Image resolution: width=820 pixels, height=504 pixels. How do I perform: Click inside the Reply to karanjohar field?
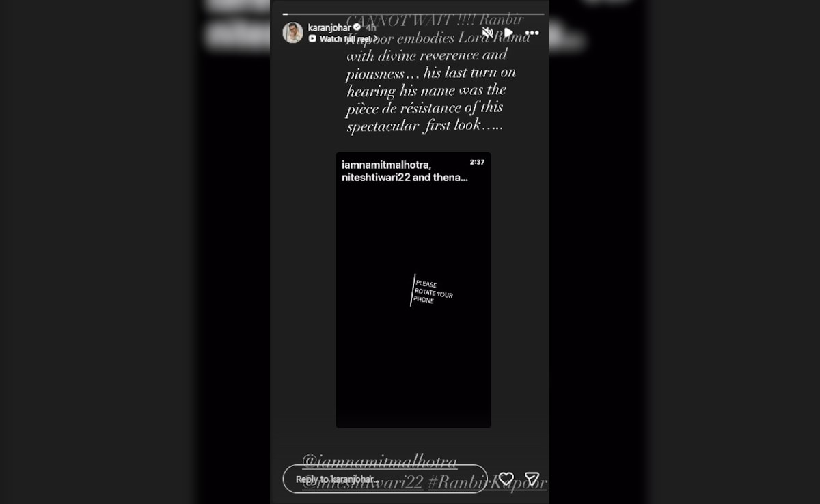(x=385, y=479)
